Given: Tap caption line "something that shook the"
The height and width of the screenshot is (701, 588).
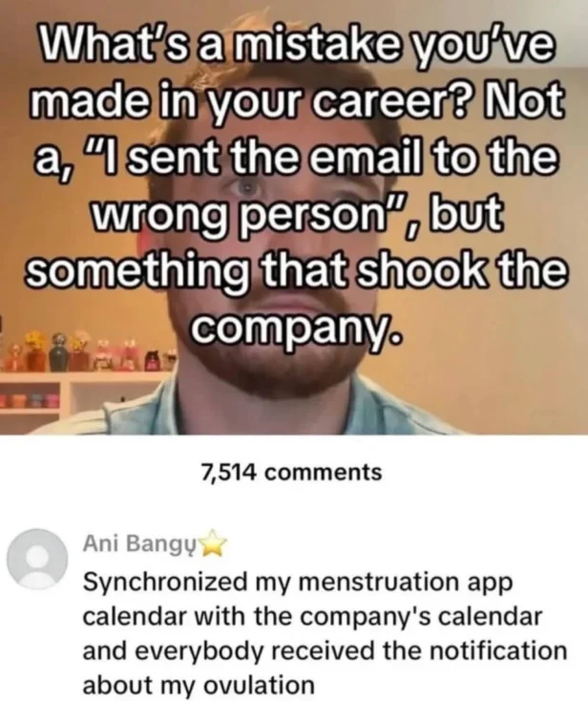Looking at the screenshot, I should tap(295, 270).
